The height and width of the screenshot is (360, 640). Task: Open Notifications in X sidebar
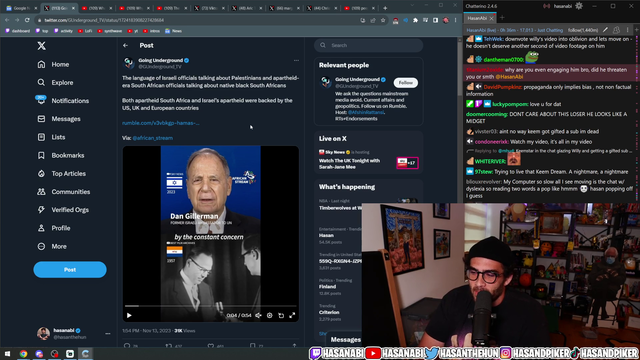pyautogui.click(x=63, y=101)
